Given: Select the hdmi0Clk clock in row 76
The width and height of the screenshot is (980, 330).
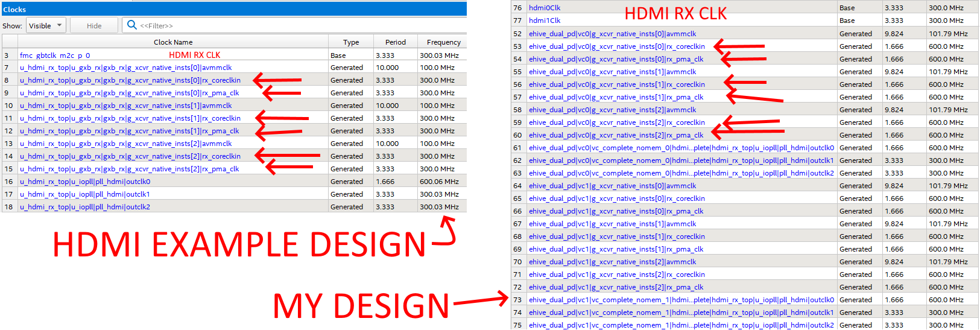Looking at the screenshot, I should [x=545, y=8].
